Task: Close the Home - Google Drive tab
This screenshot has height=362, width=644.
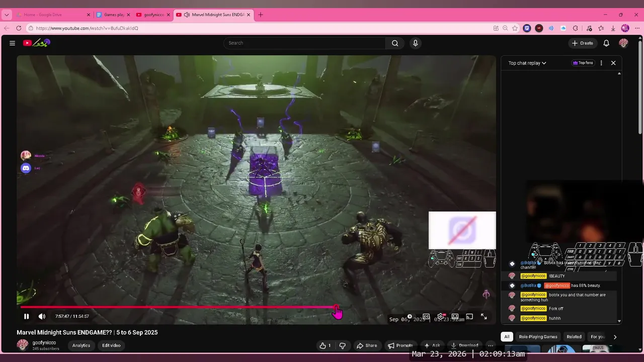Action: pos(89,15)
